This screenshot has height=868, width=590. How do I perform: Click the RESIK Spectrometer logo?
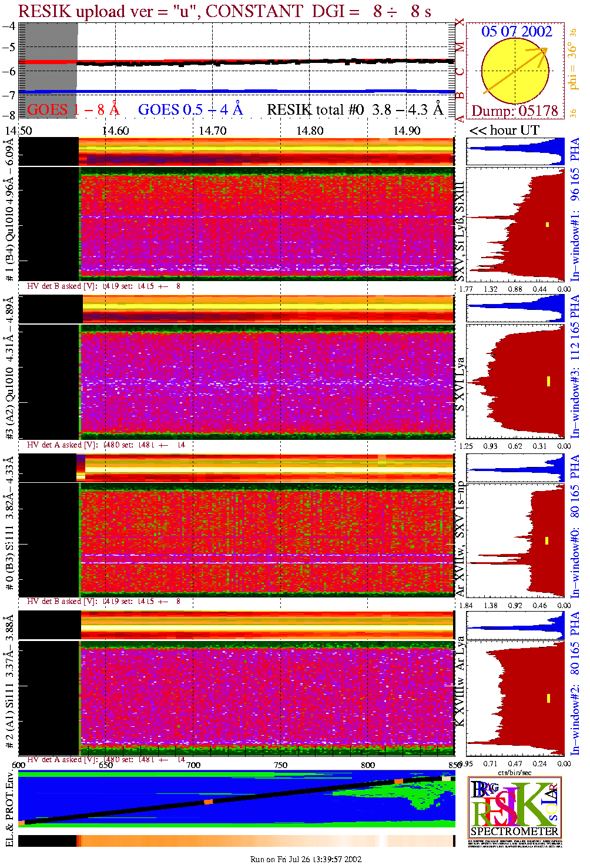515,807
